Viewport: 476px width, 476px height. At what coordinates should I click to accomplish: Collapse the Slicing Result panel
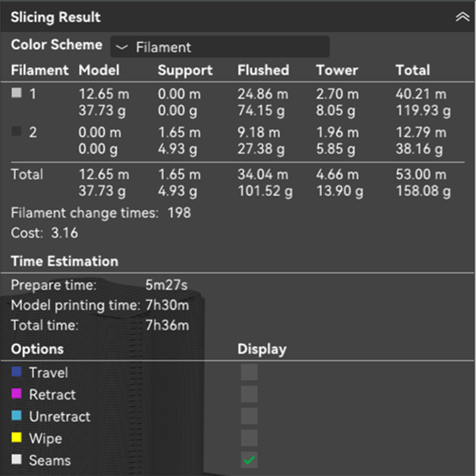(x=462, y=18)
